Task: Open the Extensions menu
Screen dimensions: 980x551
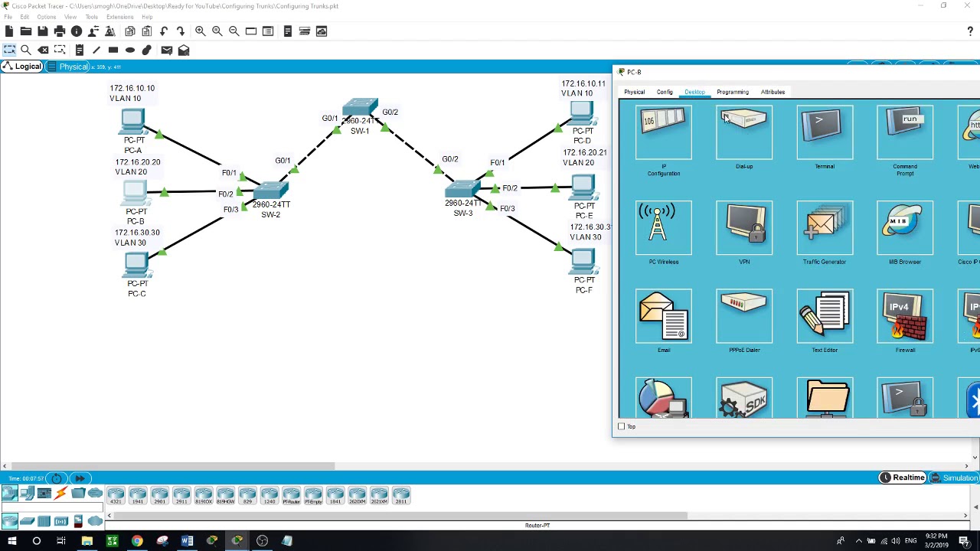Action: (x=119, y=17)
